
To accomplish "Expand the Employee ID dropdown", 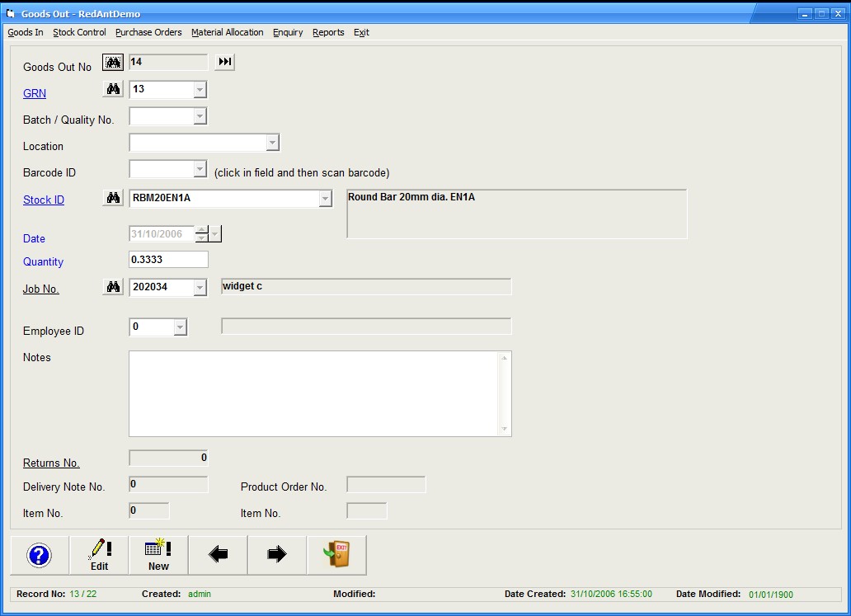I will [180, 328].
